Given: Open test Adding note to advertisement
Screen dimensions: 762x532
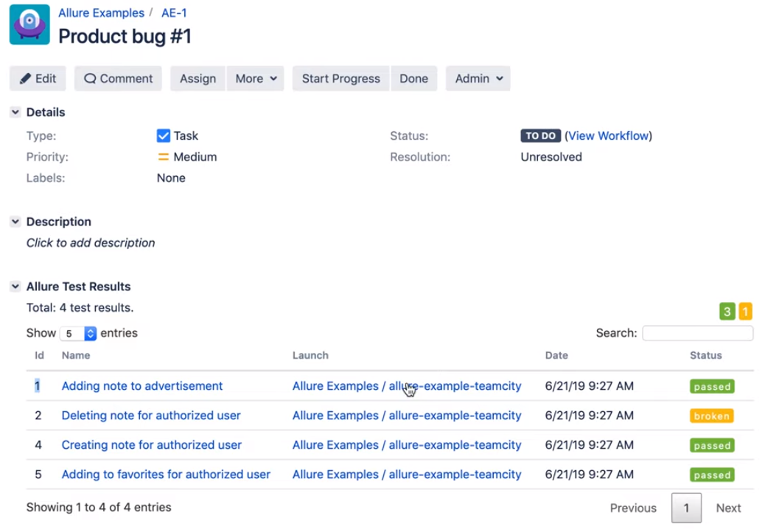Looking at the screenshot, I should [142, 386].
